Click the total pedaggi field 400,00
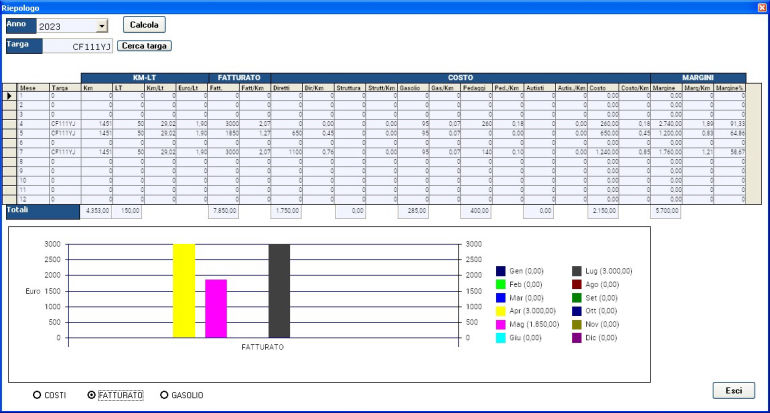Screen dimensions: 770x413 [x=476, y=211]
